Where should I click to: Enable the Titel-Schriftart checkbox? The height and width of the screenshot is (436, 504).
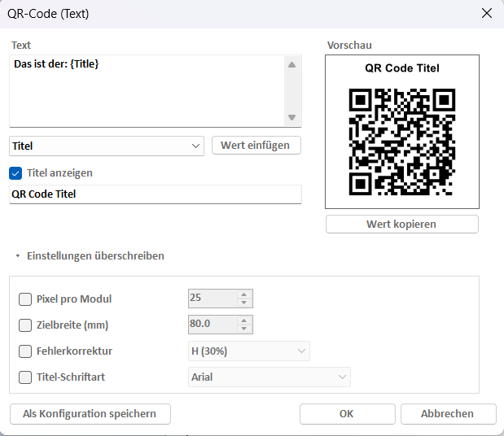click(x=25, y=377)
